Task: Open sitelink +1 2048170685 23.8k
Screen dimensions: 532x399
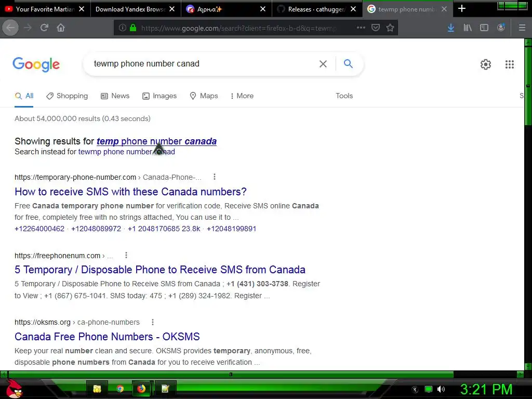Action: [x=164, y=229]
